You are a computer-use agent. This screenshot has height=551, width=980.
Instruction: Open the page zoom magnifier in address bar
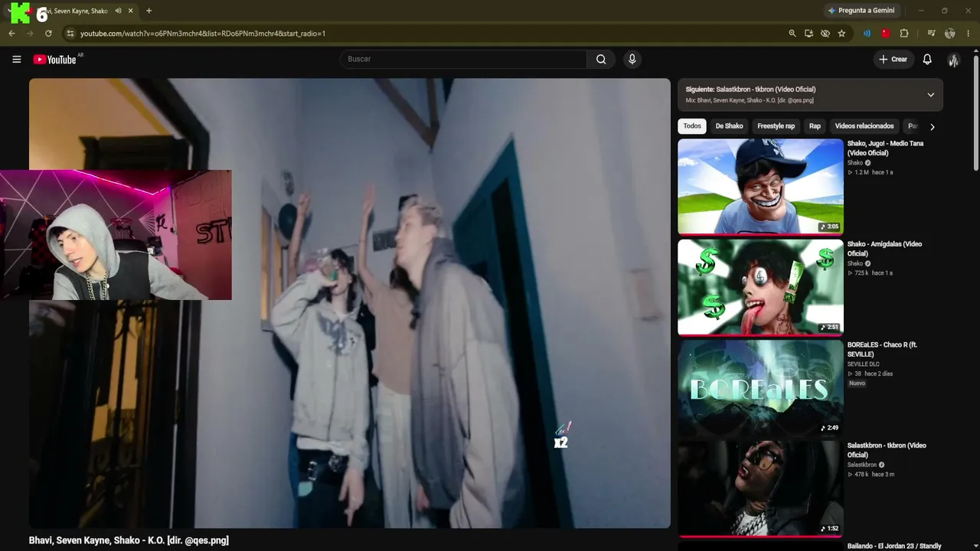(792, 34)
